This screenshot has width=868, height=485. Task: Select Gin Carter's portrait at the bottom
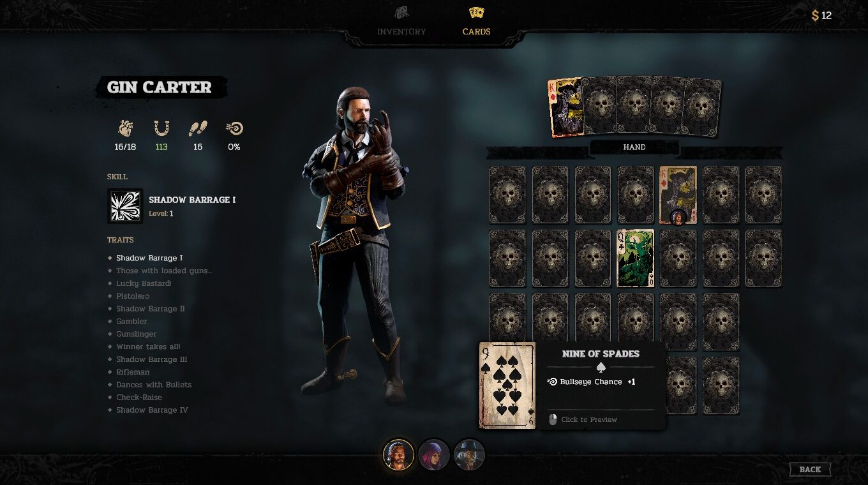point(398,455)
